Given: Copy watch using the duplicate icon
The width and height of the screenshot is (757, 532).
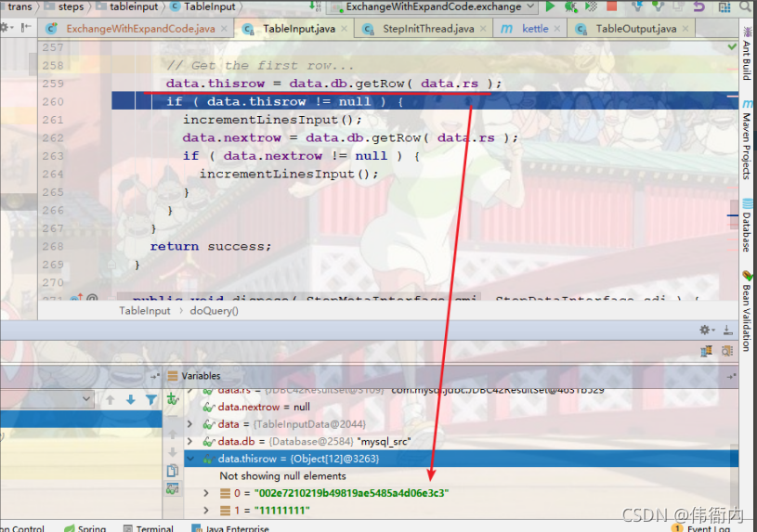Looking at the screenshot, I should click(x=173, y=470).
